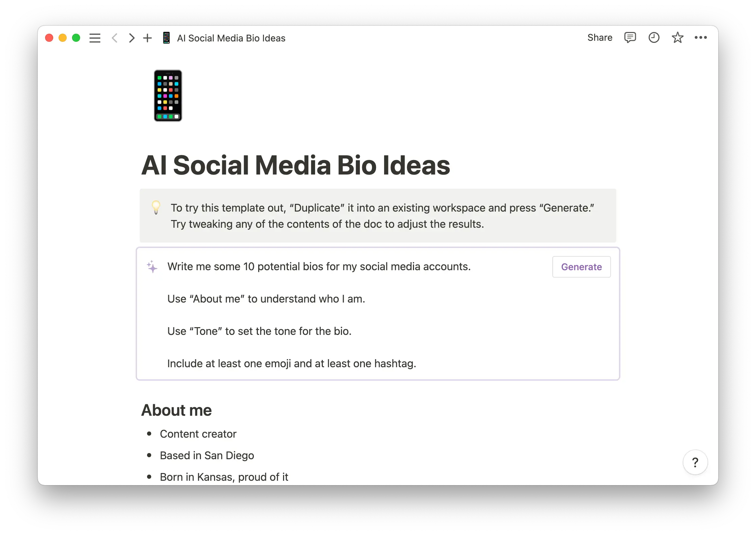Click the About me section heading
Screen dimensions: 756x535
[x=177, y=410]
